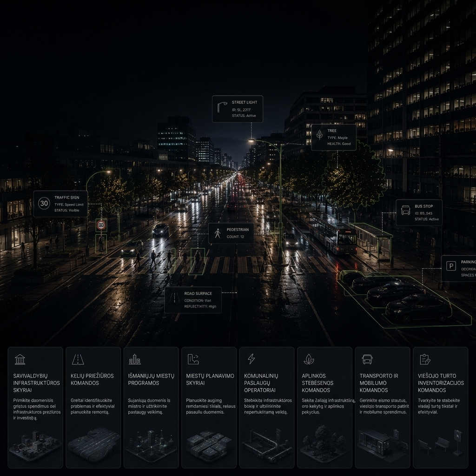The image size is (476, 476).
Task: Click the pedestrian icon in the PEDESTRIAN count label
Action: [218, 233]
